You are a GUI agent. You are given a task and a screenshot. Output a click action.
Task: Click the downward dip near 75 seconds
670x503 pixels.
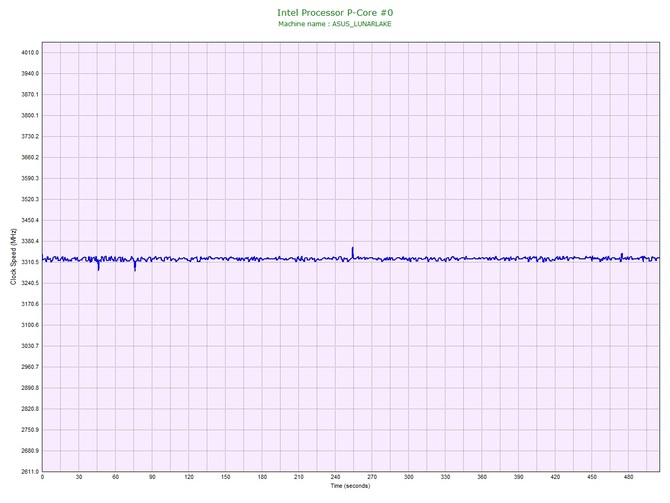pos(135,267)
